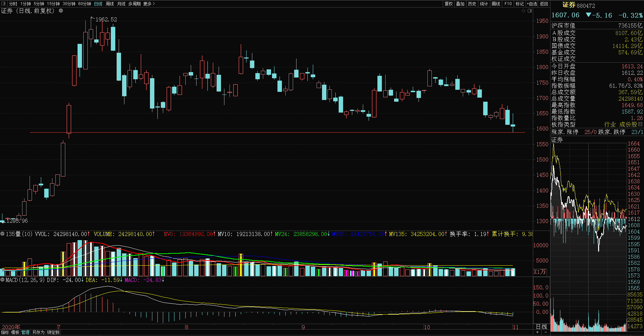Open the 指标 indicator tab at bottom

[5, 332]
